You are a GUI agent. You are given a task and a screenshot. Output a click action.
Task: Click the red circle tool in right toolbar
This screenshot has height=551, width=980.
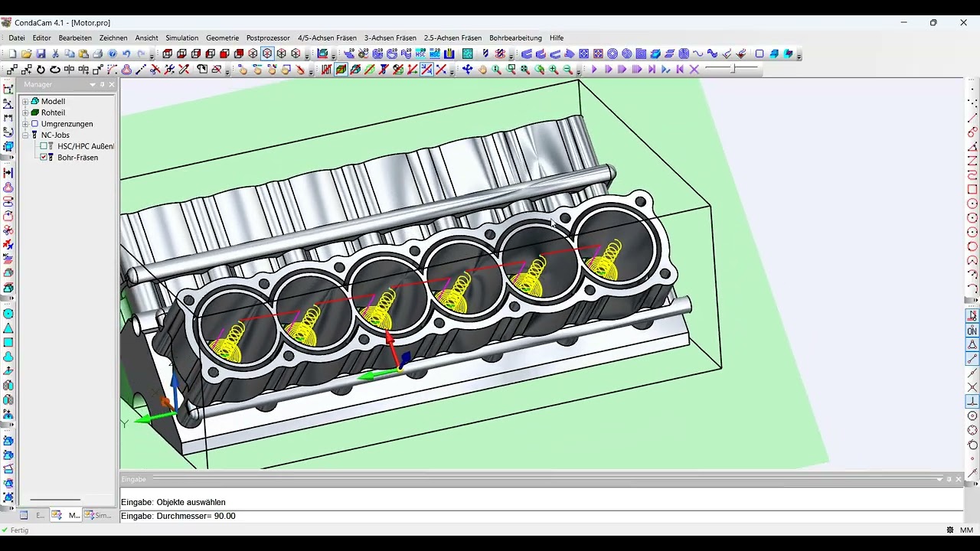[x=972, y=204]
